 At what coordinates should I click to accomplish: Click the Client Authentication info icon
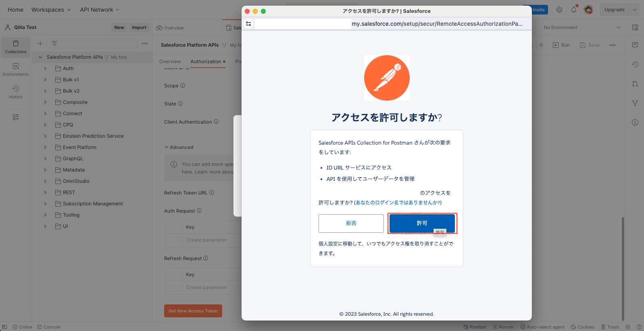216,122
